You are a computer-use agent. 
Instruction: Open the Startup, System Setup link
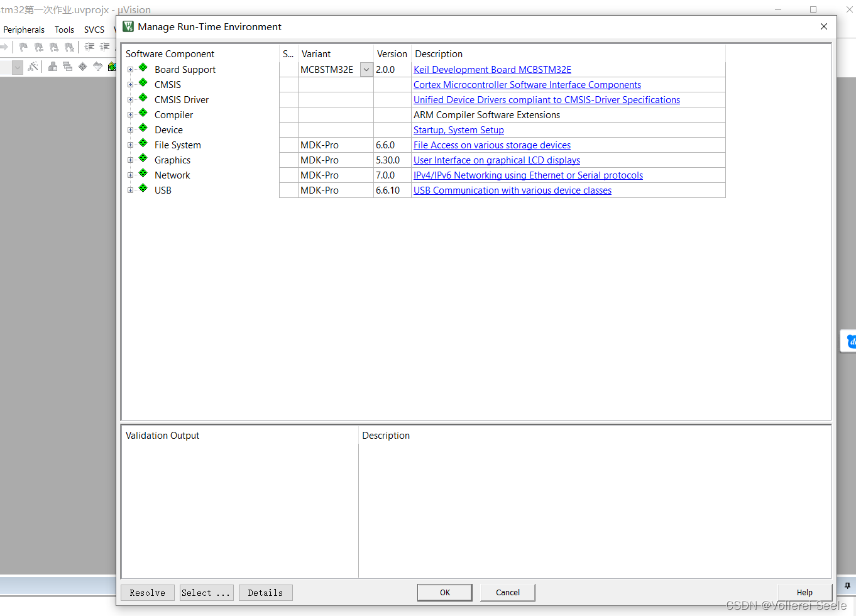(x=459, y=130)
